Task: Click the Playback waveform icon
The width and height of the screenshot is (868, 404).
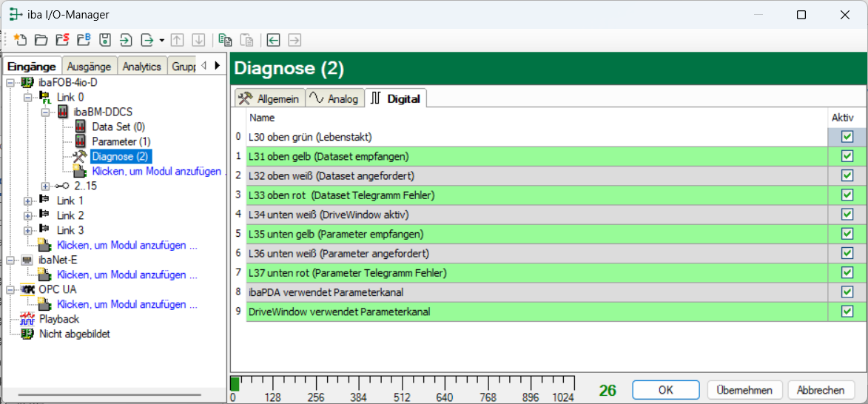Action: coord(27,320)
